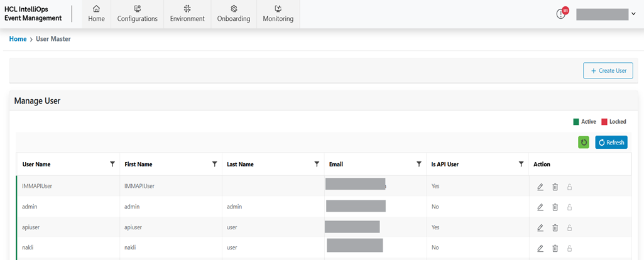Open the User Name column filter
Viewport: 644px width, 260px height.
pyautogui.click(x=112, y=164)
